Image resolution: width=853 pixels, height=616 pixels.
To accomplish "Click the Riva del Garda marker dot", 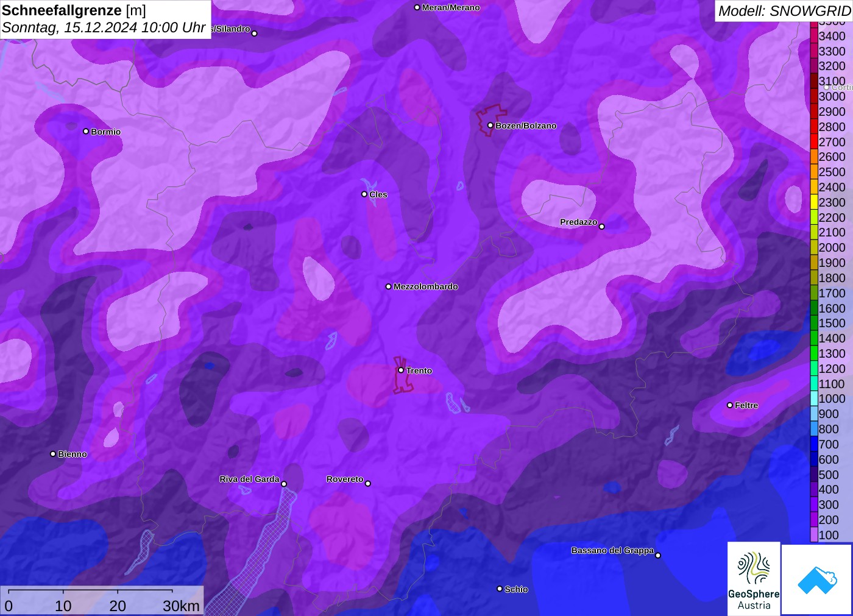I will pos(284,484).
